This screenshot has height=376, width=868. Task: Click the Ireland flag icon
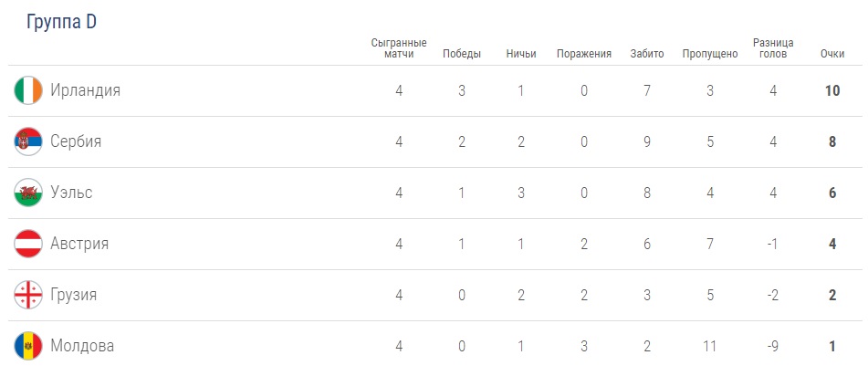coord(28,90)
